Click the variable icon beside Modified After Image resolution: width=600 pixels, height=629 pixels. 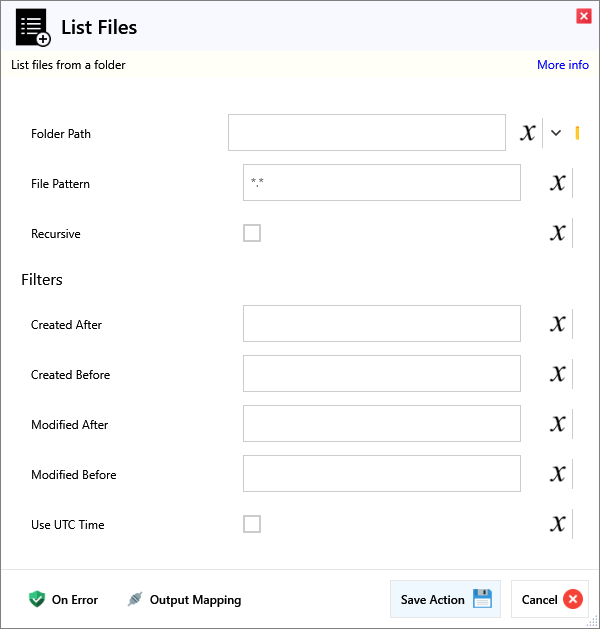[x=558, y=424]
